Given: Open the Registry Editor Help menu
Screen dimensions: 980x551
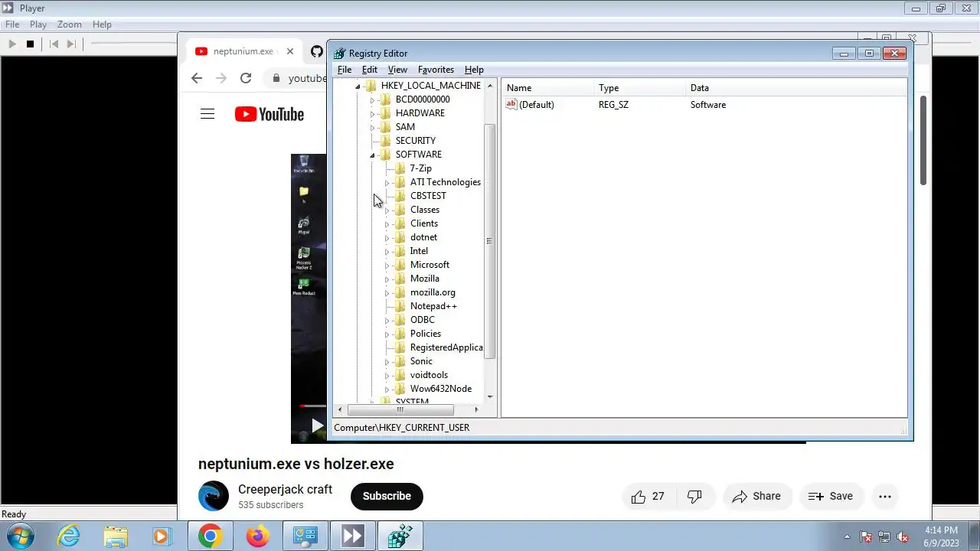Looking at the screenshot, I should pos(474,70).
